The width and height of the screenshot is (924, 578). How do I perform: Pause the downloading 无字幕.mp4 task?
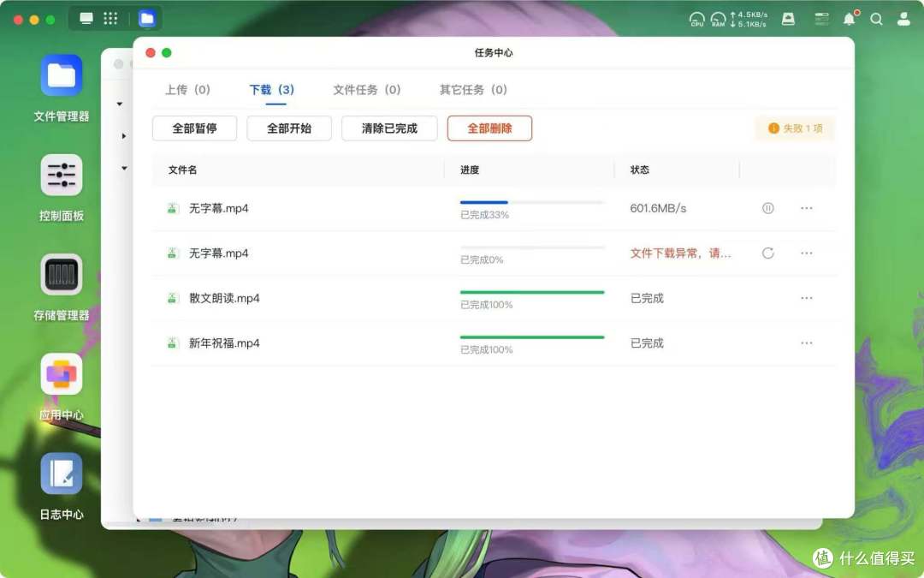pyautogui.click(x=767, y=208)
